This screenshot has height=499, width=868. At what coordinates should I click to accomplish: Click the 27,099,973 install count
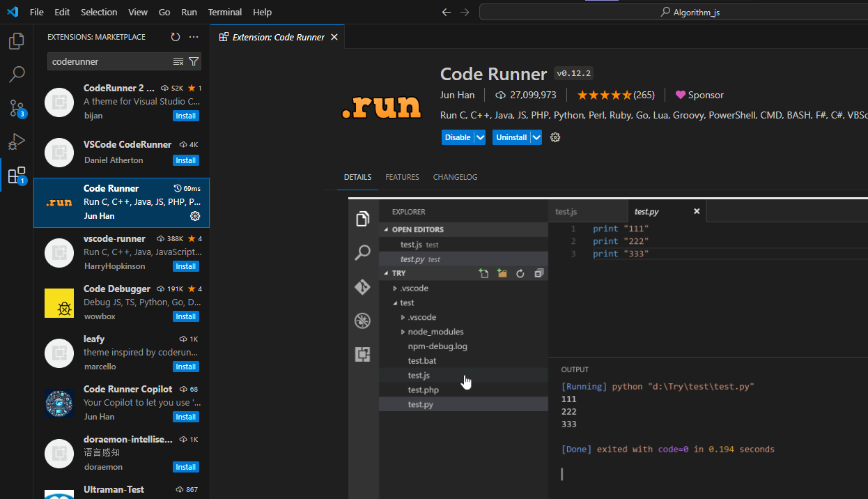tap(525, 95)
